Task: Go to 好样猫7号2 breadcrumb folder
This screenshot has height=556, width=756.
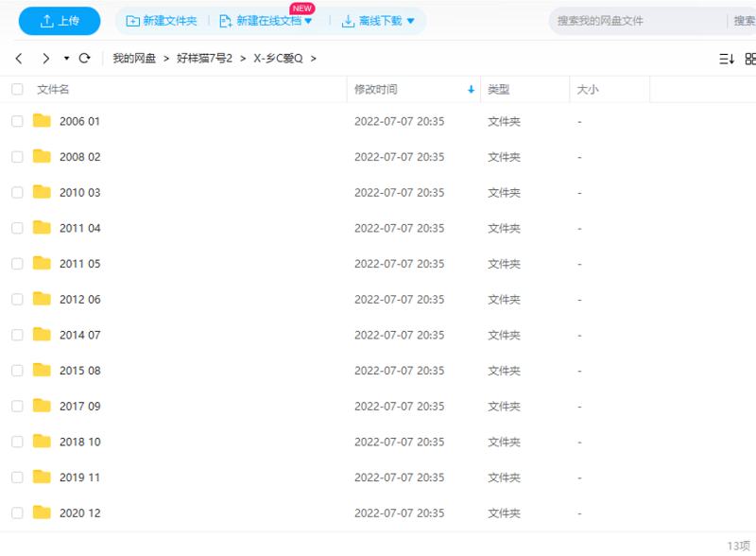Action: tap(204, 59)
